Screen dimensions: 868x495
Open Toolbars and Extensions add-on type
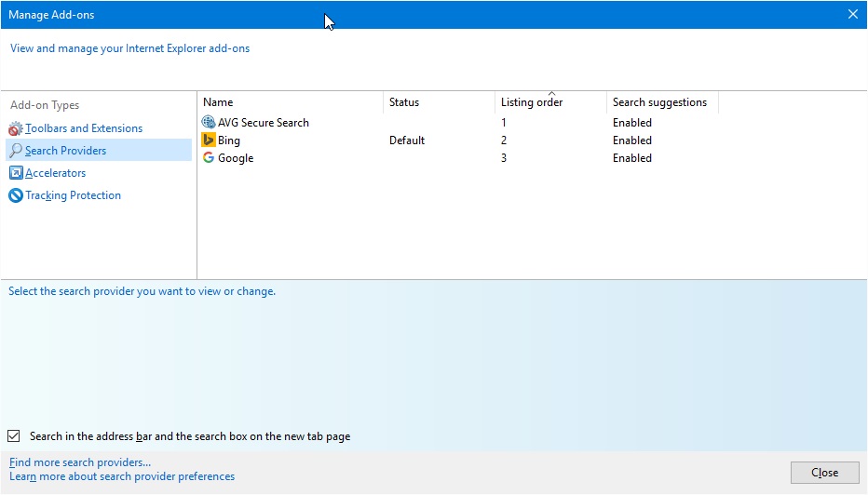84,128
